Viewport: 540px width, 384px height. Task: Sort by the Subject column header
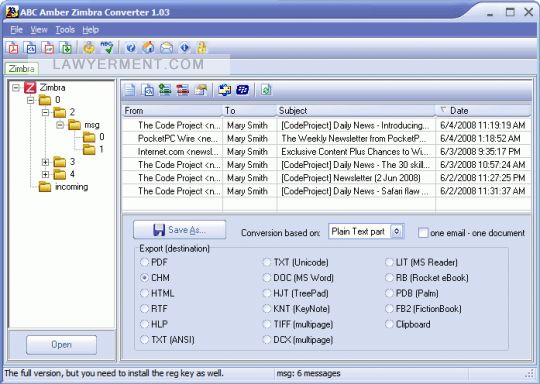(x=356, y=111)
